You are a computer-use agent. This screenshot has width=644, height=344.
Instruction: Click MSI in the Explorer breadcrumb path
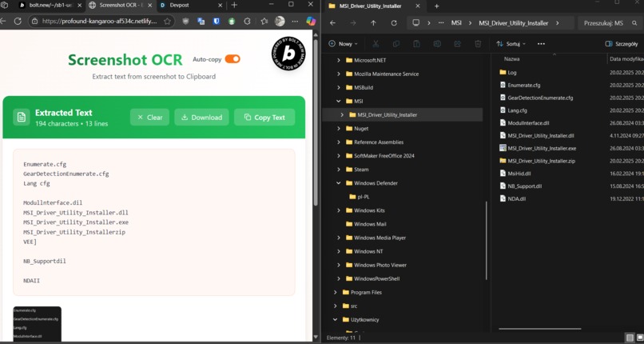456,23
